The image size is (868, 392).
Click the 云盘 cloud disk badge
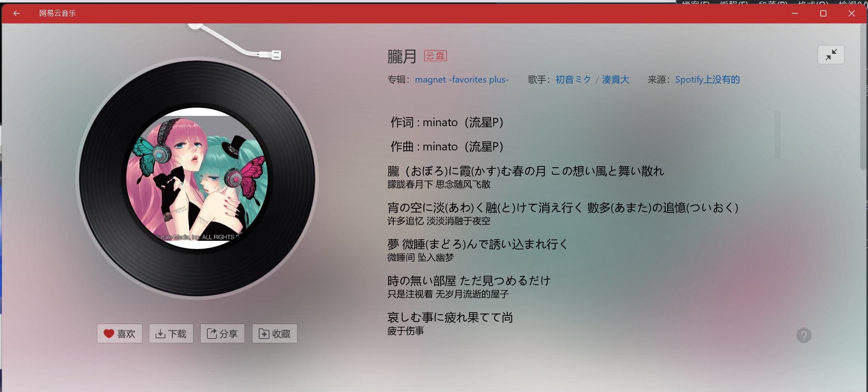click(x=436, y=56)
